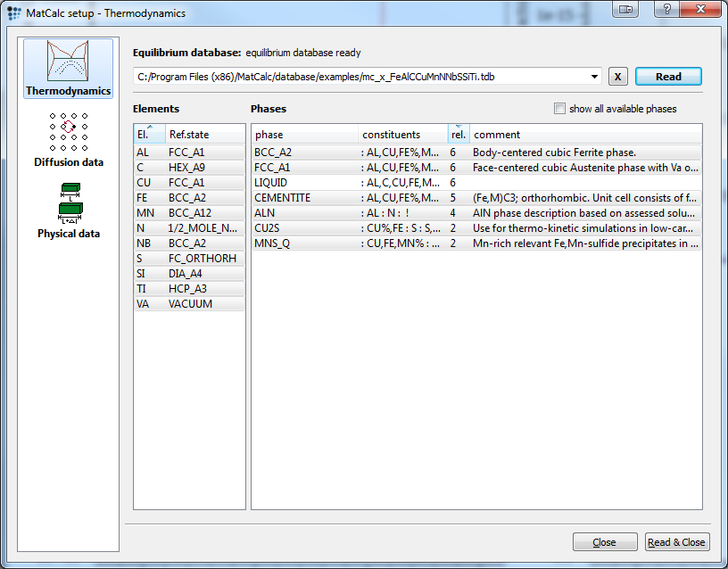Expand the database file path dropdown

click(x=594, y=77)
